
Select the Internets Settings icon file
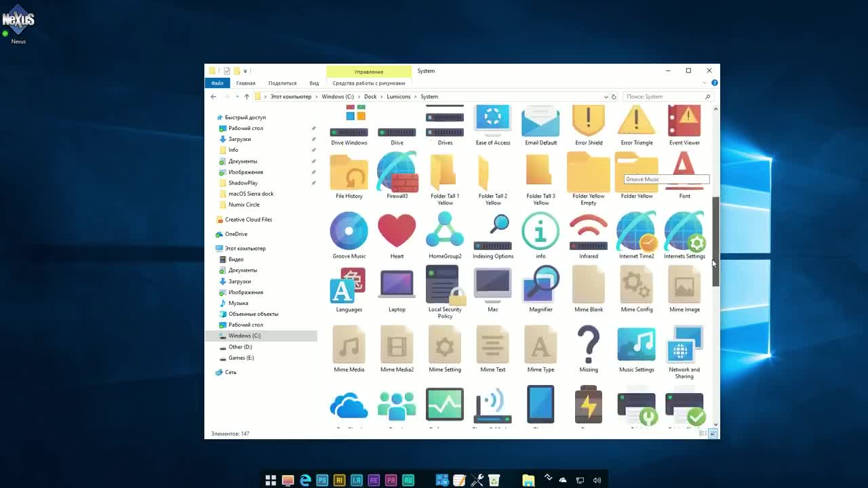point(684,235)
